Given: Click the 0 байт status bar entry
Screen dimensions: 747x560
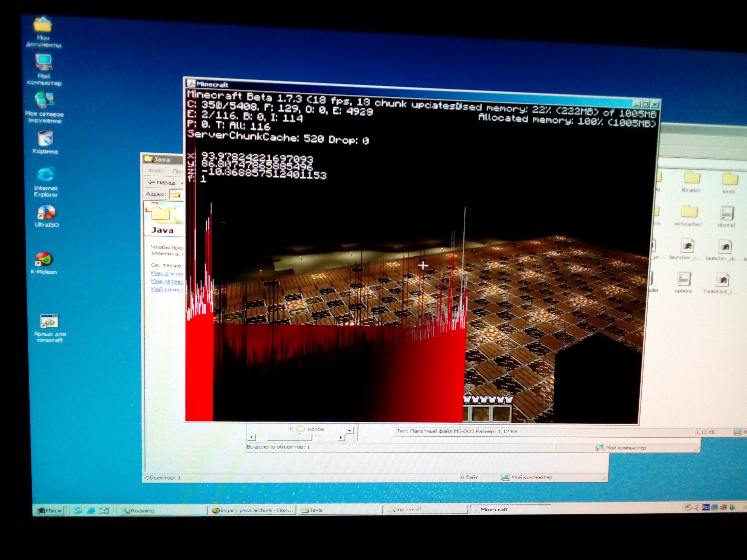Looking at the screenshot, I should coord(469,477).
